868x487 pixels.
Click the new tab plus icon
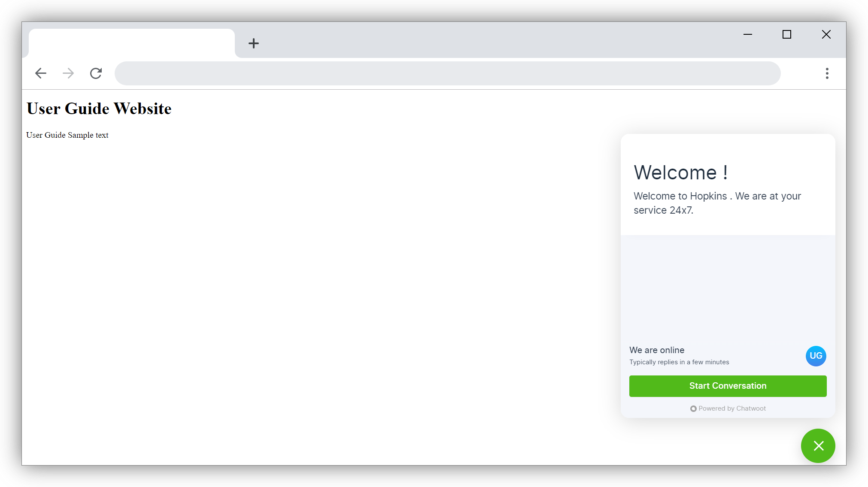(x=253, y=43)
